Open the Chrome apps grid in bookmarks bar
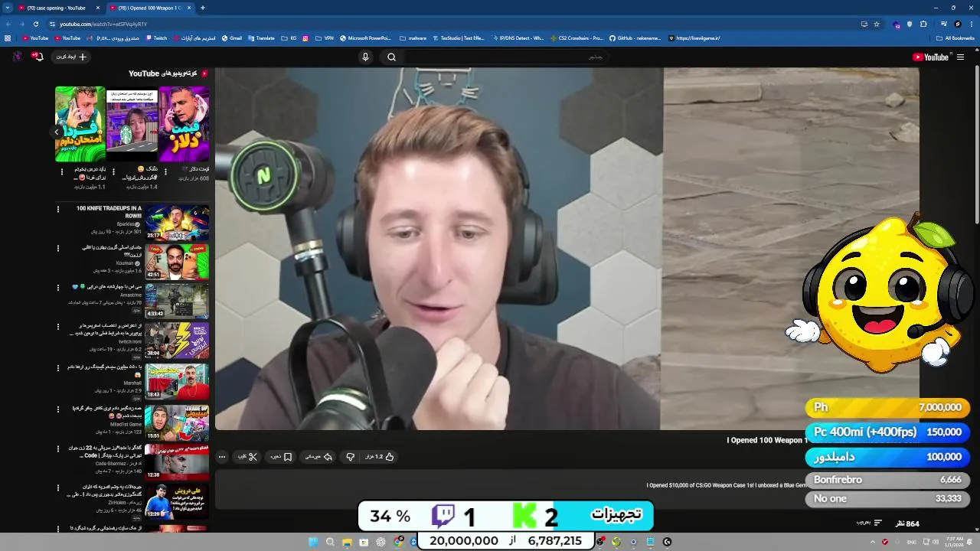This screenshot has width=980, height=551. click(8, 37)
